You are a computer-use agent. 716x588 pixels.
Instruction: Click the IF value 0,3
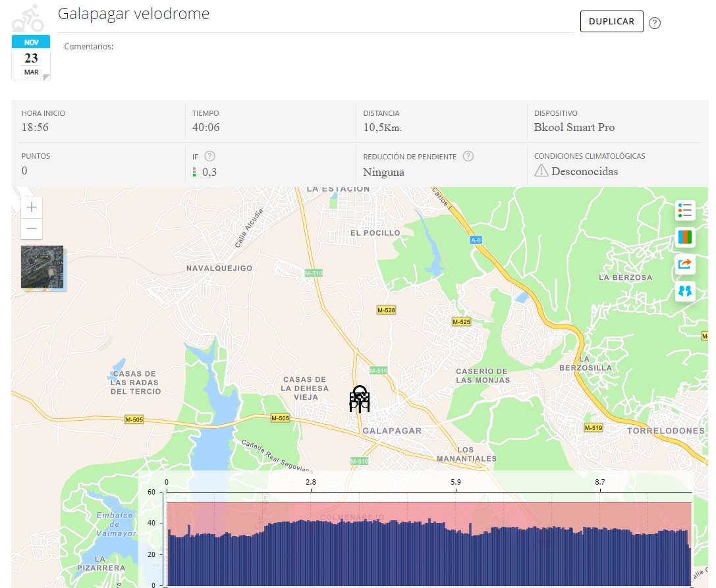pos(209,172)
